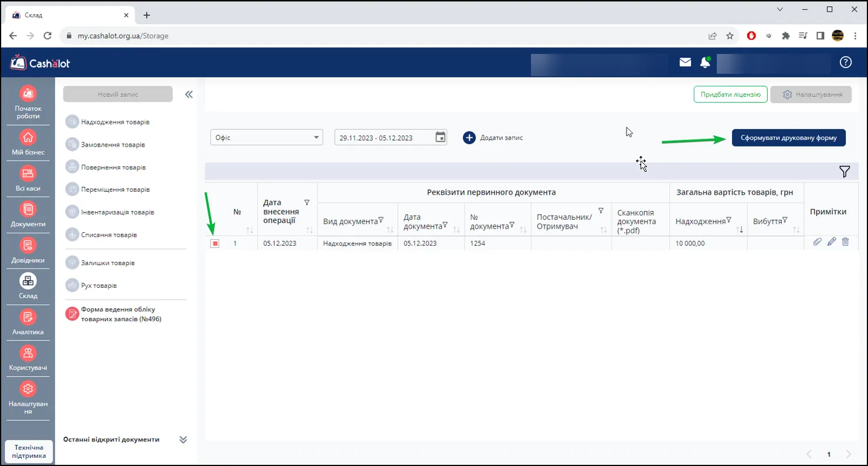868x466 pixels.
Task: Click the Налаштування button at top right
Action: 811,94
